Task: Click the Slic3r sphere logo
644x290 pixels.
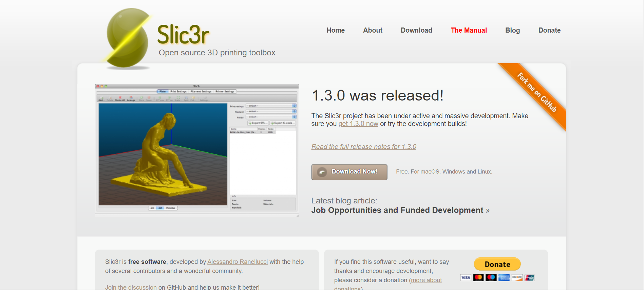Action: click(128, 38)
